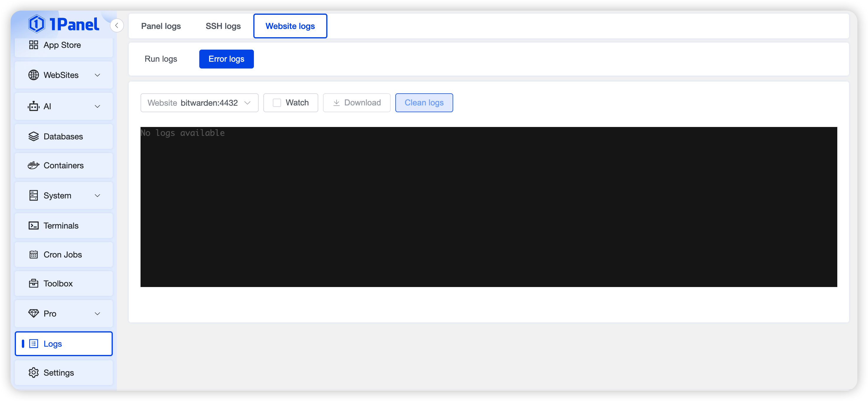Click the Terminals console icon
The height and width of the screenshot is (401, 868).
point(33,225)
